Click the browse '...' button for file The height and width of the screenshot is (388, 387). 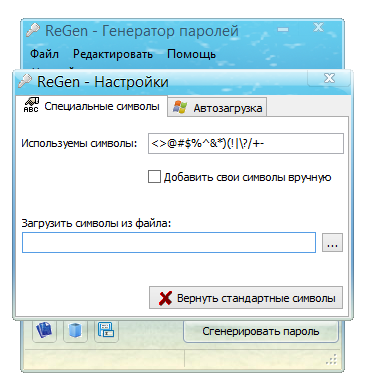(332, 242)
